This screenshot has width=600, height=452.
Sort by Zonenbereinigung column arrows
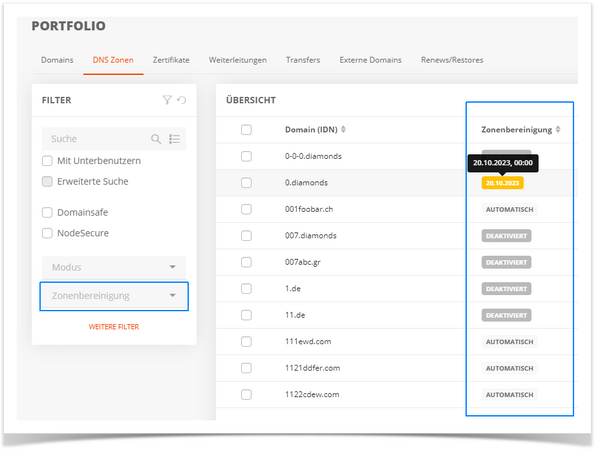tap(558, 130)
